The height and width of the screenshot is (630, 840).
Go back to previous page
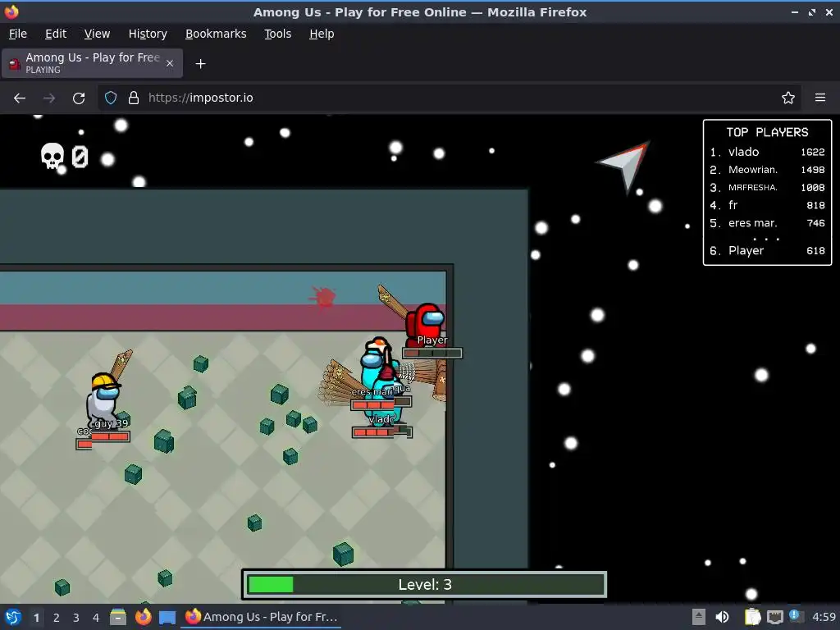pos(20,98)
